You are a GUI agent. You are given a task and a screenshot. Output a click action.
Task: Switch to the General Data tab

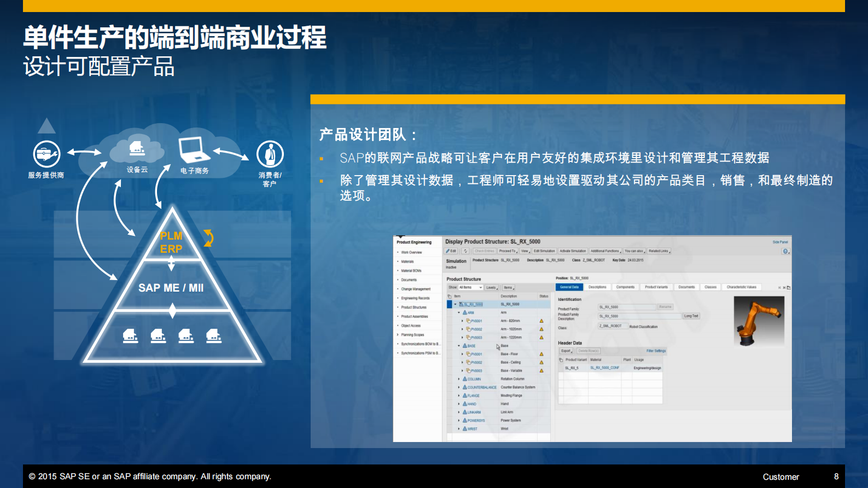(x=569, y=287)
